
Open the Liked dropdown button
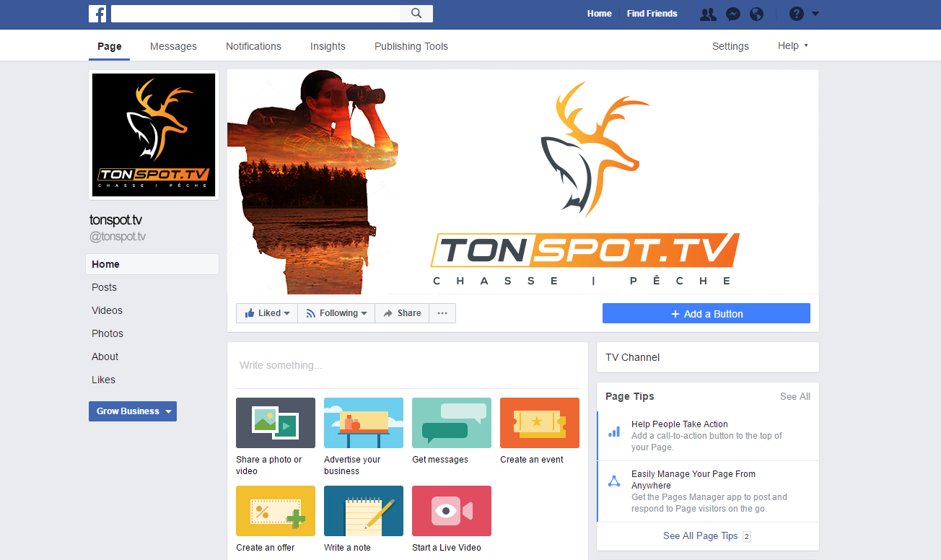point(267,313)
